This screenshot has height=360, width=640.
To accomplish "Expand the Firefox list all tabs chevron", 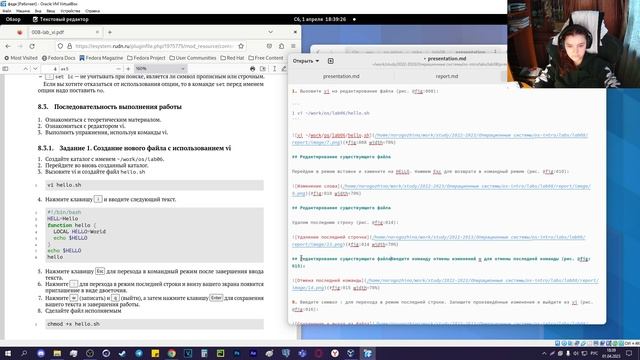I will (270, 32).
